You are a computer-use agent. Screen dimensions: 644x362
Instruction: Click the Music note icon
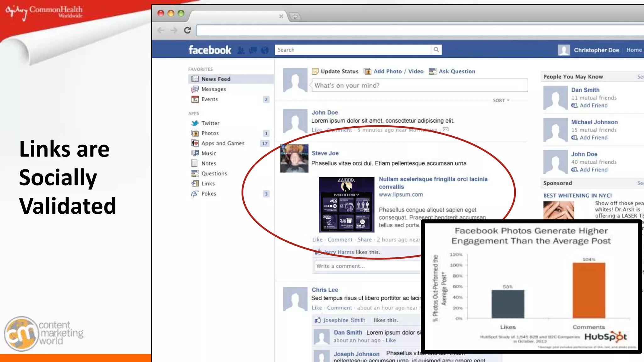click(x=195, y=153)
